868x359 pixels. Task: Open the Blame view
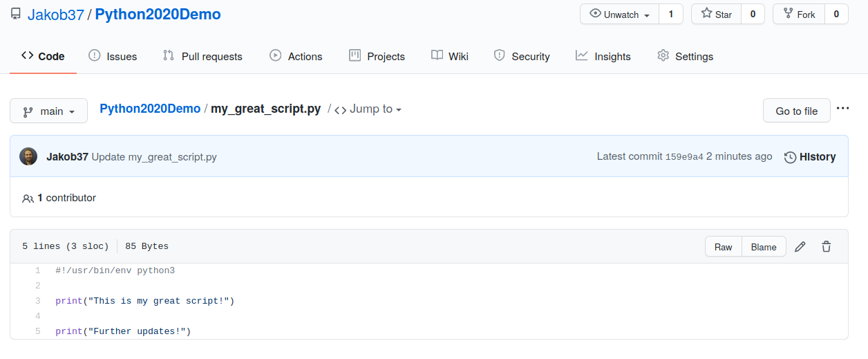point(764,247)
